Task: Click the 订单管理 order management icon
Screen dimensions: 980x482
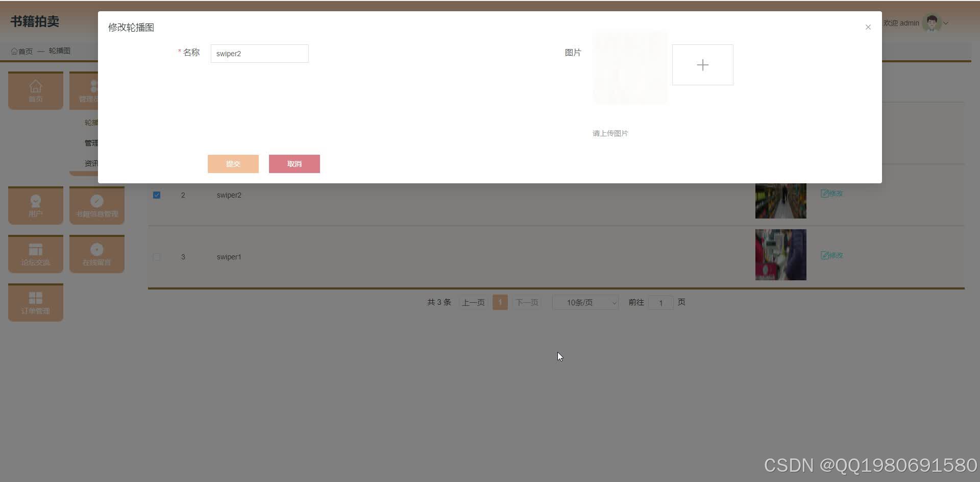Action: (x=35, y=302)
